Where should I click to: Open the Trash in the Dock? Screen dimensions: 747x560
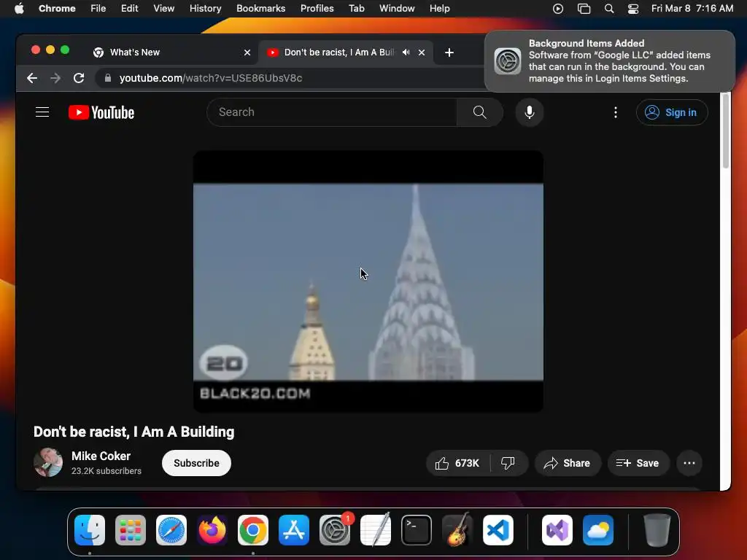657,530
